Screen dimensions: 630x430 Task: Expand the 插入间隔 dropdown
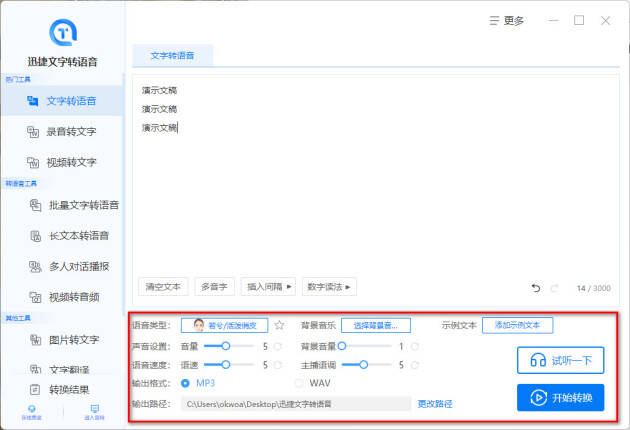click(x=270, y=287)
